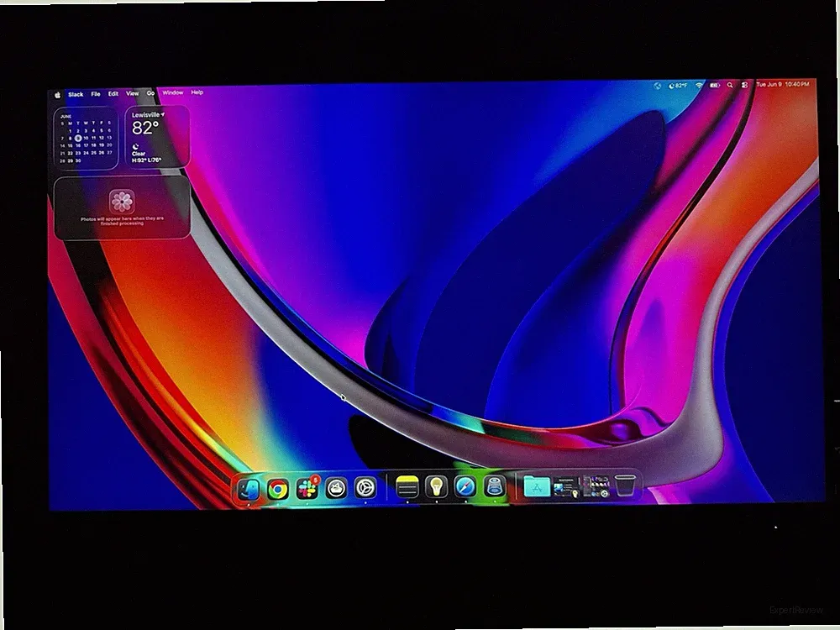Launch Google Chrome from the dock
This screenshot has height=630, width=840.
[277, 489]
